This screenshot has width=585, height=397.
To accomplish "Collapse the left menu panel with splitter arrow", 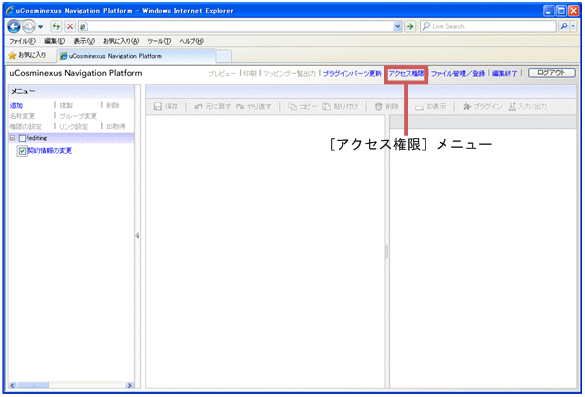I will coord(137,236).
